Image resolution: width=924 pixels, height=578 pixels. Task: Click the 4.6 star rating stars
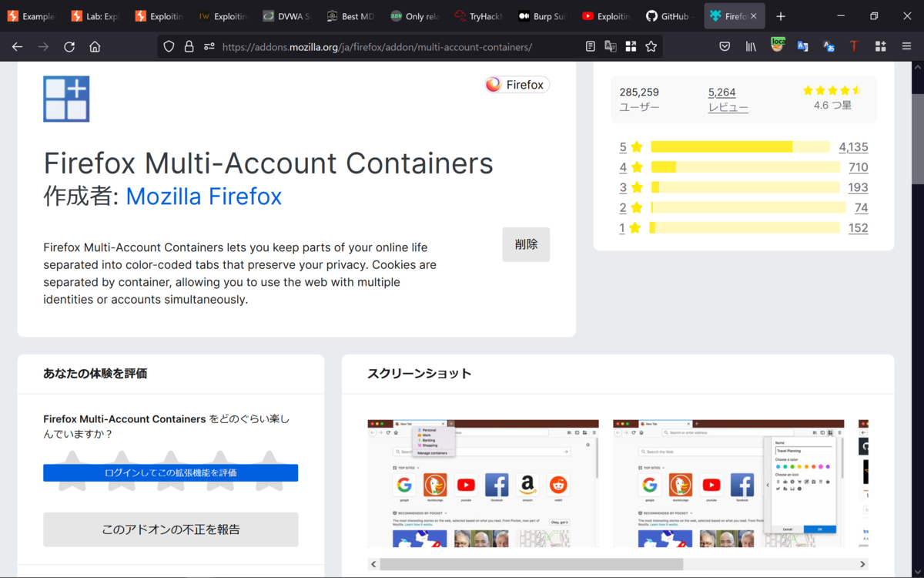point(832,90)
